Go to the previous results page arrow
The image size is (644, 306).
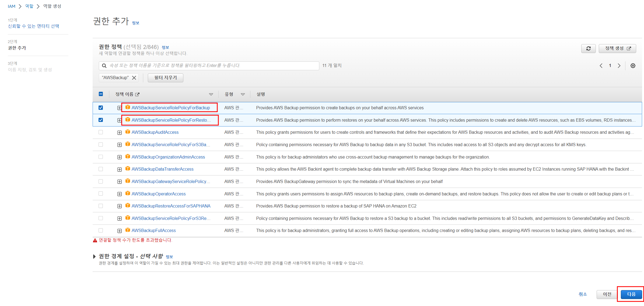[x=601, y=66]
